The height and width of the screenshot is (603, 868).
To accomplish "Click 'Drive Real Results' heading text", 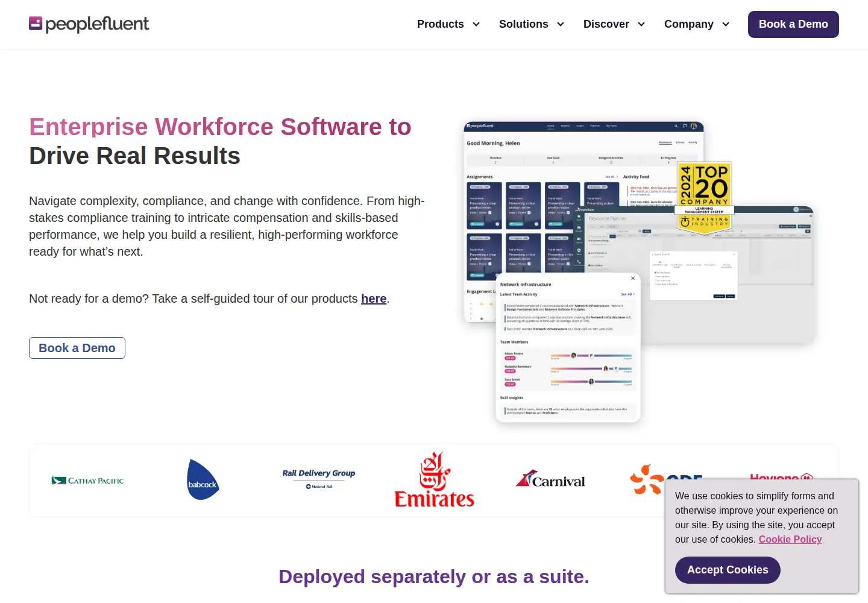I will 135,156.
